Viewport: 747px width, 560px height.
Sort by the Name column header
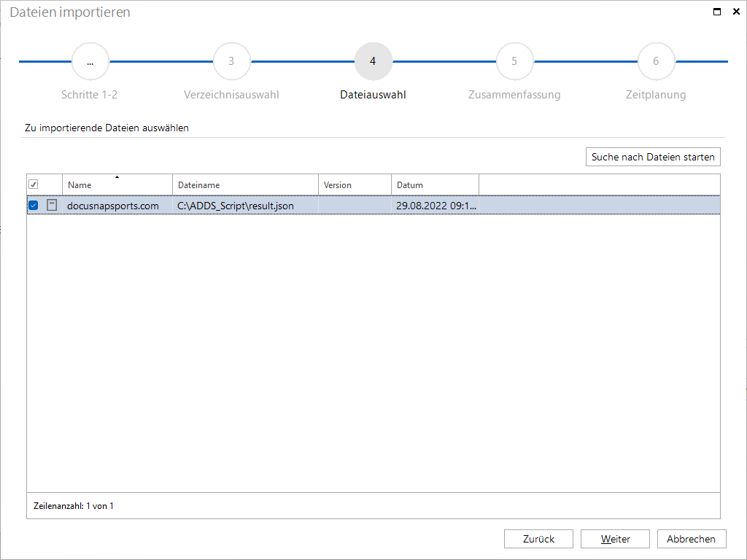[117, 184]
